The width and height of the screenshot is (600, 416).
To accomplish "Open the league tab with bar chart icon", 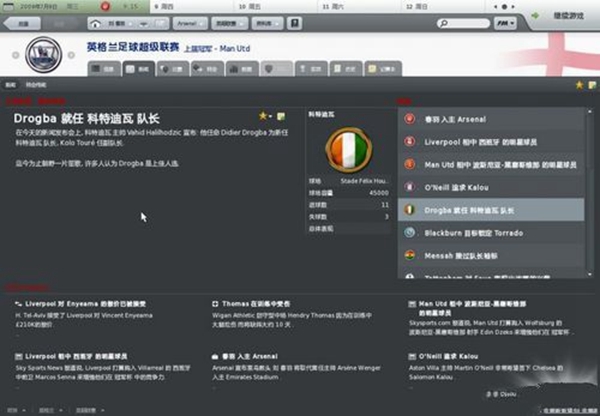I will [242, 69].
